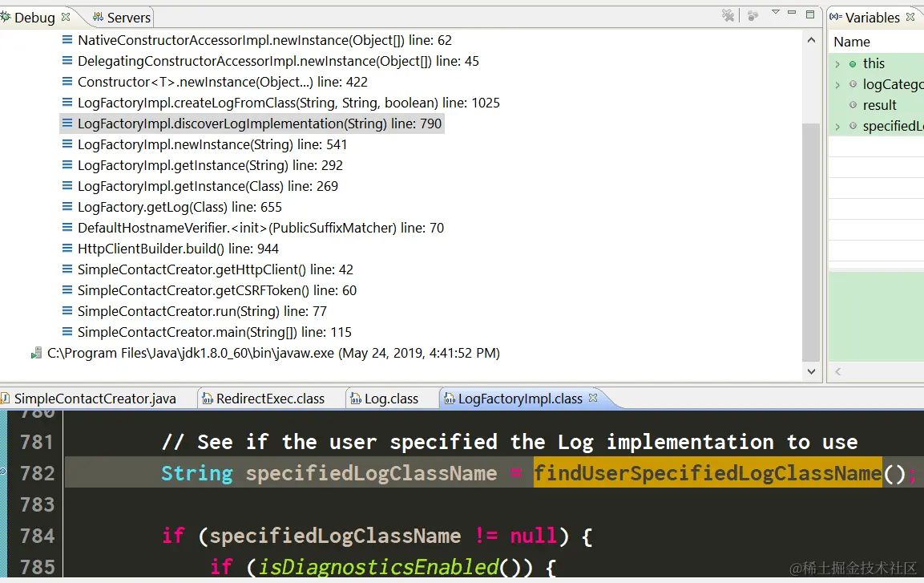Click the Servers tab icon
This screenshot has width=924, height=583.
tap(98, 17)
